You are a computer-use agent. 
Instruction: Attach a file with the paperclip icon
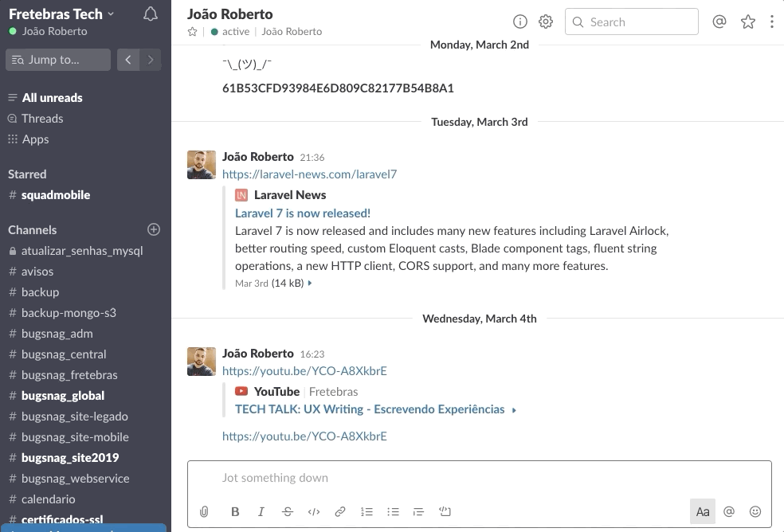point(204,511)
